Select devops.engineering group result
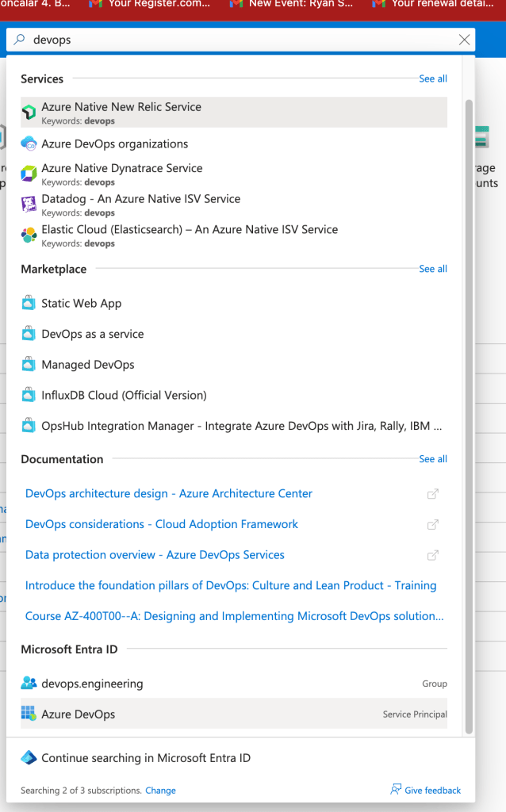The width and height of the screenshot is (506, 812). tap(234, 683)
